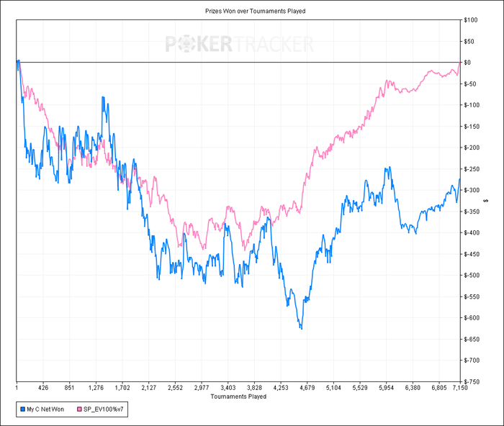Click the '2,127' x-axis tick label
Screen dimensions: 504x426
148,388
